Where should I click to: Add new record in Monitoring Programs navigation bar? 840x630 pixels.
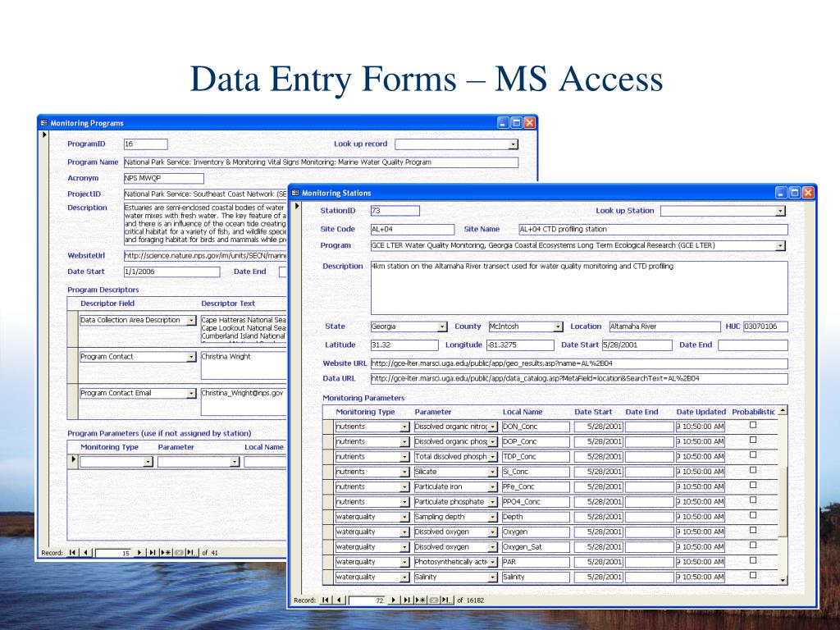tap(166, 552)
